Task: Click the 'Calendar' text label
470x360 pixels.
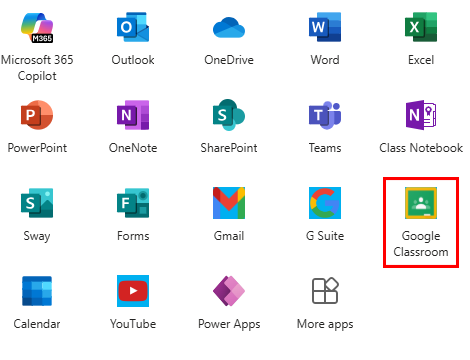Action: coord(37,324)
